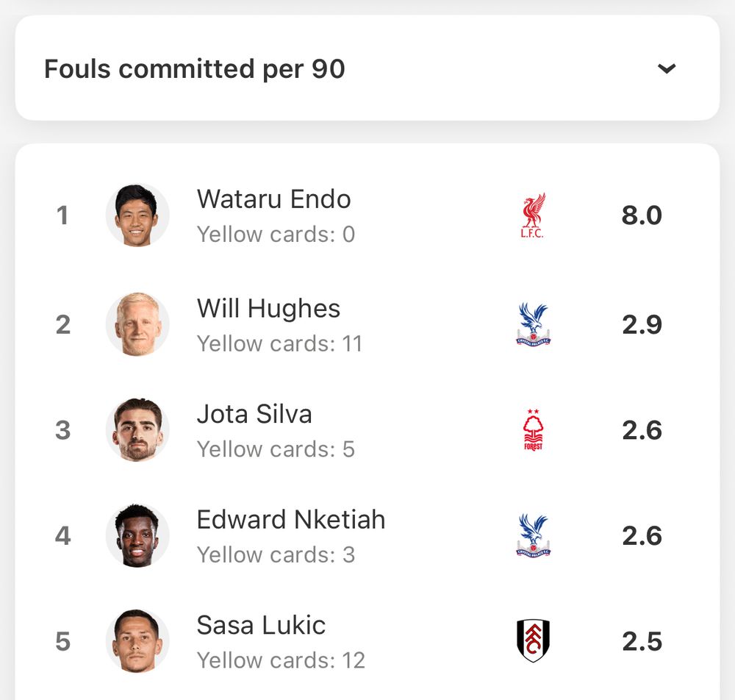The image size is (735, 700).
Task: Open Sasa Lukic's player photo
Action: [137, 641]
